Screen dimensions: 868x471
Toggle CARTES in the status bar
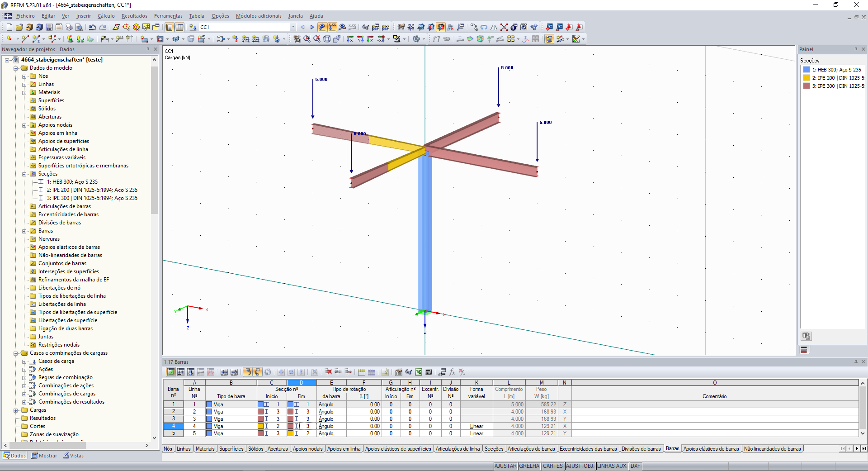click(553, 466)
